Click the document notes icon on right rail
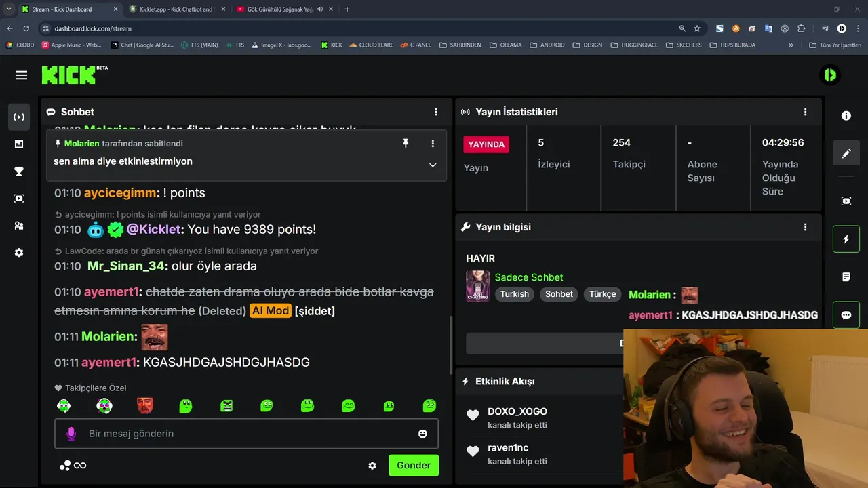The height and width of the screenshot is (488, 868). [x=846, y=277]
